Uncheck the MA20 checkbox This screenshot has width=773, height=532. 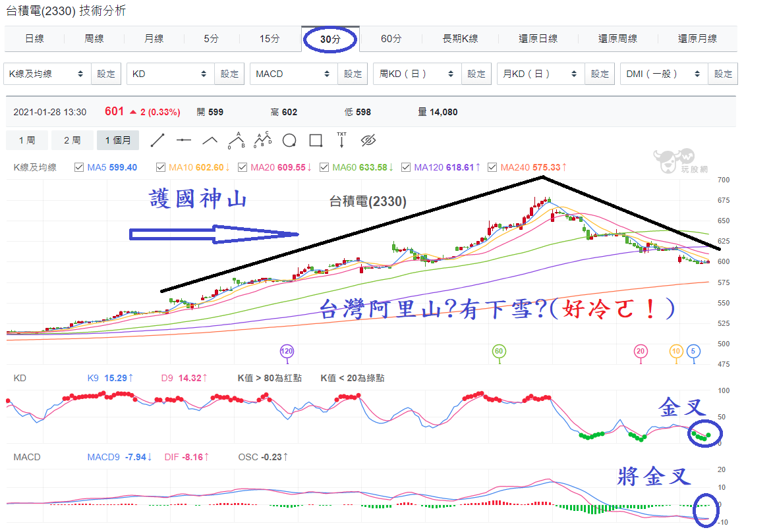242,167
